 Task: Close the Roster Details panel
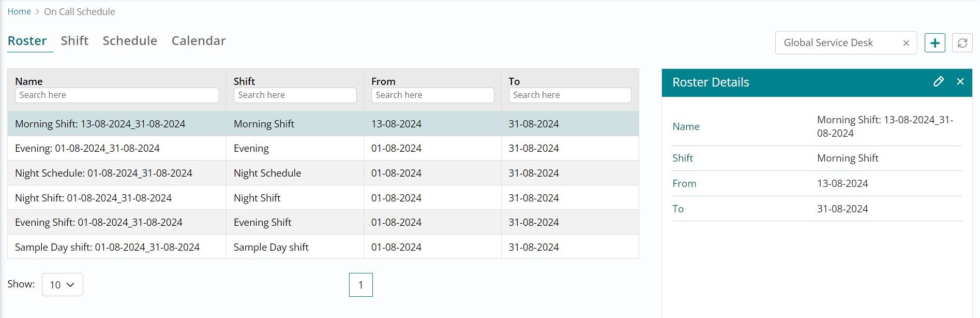pos(960,82)
